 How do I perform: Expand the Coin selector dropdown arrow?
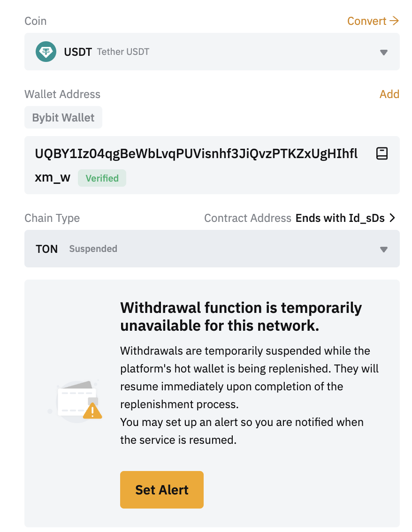(x=383, y=52)
